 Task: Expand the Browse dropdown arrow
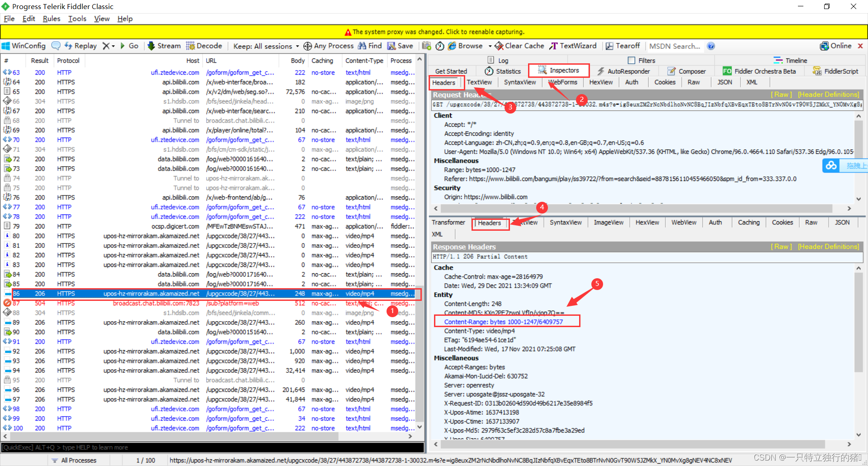pos(490,46)
